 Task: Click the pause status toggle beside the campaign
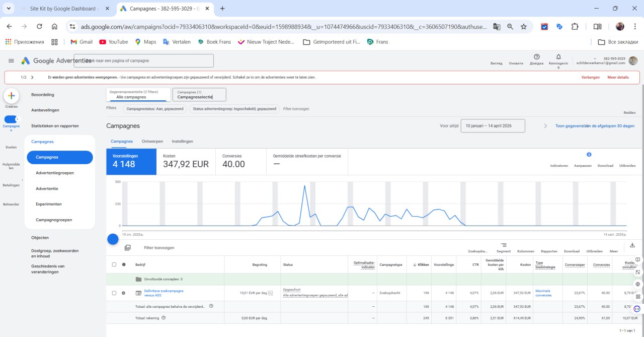(x=124, y=293)
